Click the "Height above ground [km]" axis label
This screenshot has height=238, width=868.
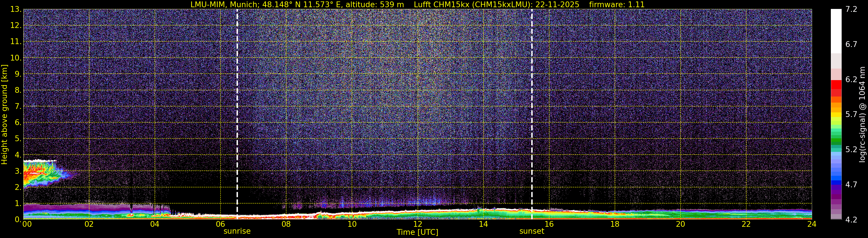click(4, 115)
